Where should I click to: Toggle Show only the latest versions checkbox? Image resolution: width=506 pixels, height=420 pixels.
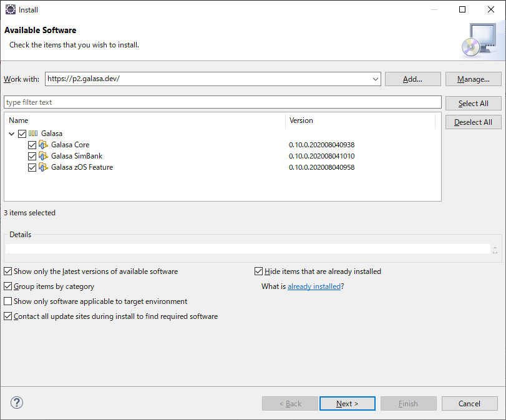(7, 271)
